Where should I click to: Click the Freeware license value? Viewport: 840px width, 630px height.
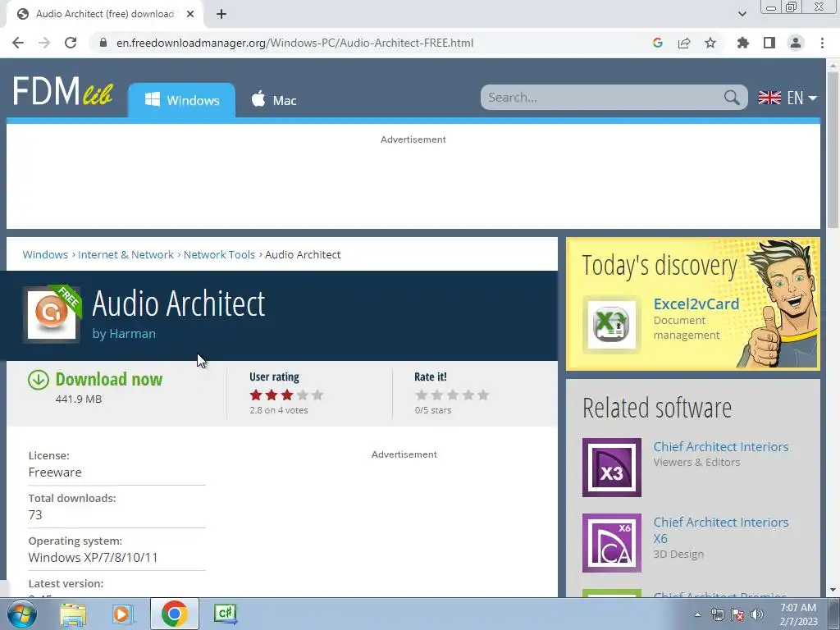(55, 472)
